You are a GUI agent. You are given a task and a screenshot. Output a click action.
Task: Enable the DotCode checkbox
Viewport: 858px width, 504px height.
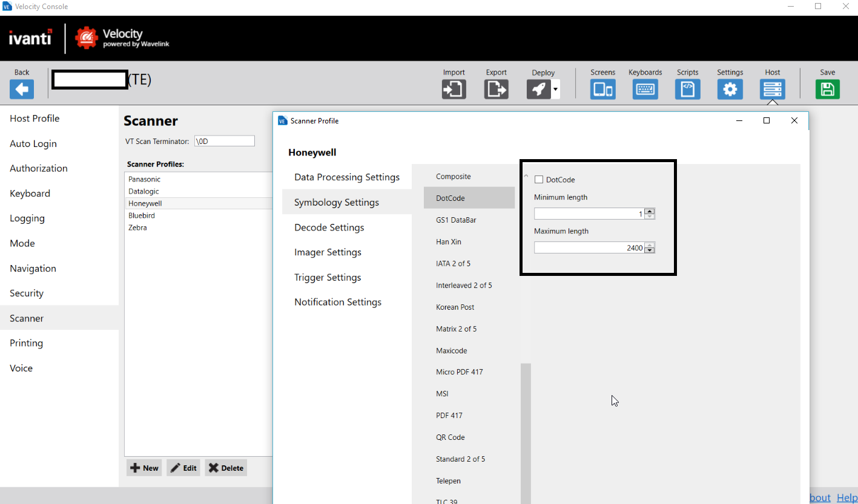tap(538, 179)
